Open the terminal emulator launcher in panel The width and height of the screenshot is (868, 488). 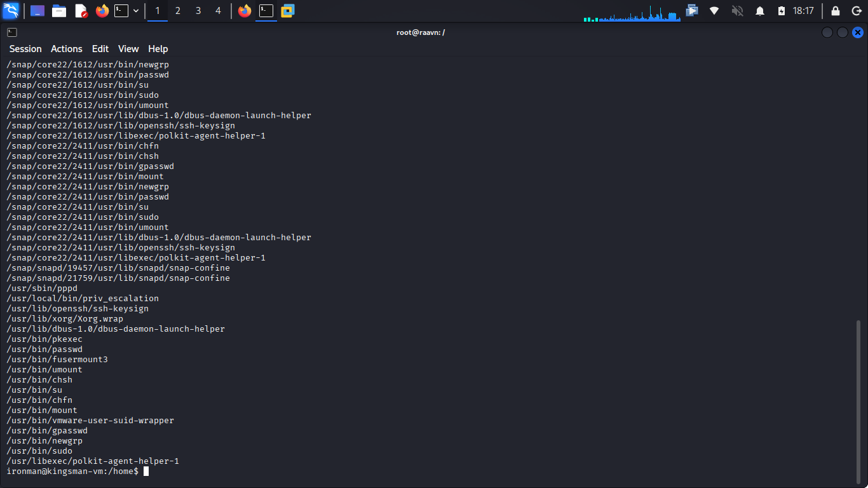pos(121,11)
